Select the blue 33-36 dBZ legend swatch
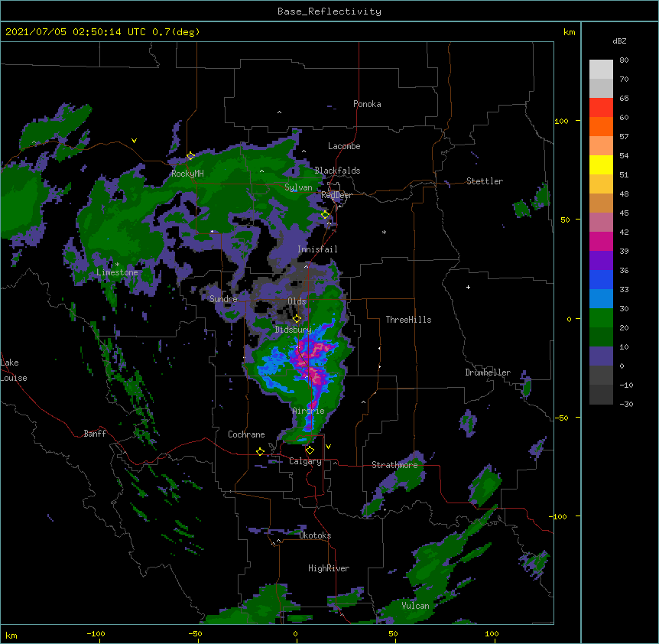The width and height of the screenshot is (659, 644). pos(601,279)
